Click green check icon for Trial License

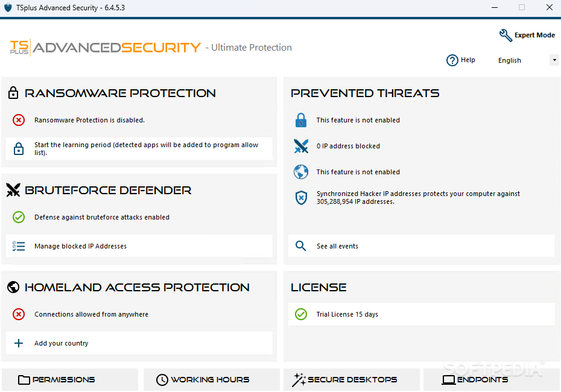[301, 314]
